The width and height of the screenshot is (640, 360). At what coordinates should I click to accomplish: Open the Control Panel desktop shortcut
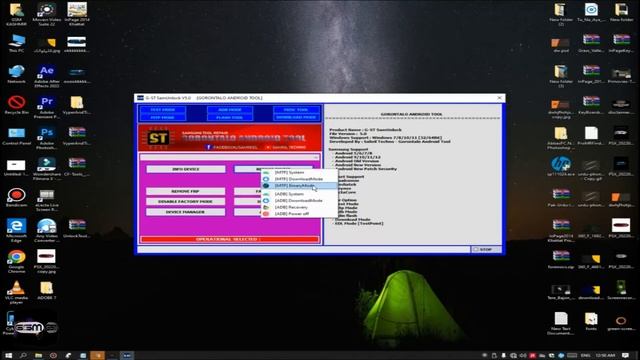[16, 136]
